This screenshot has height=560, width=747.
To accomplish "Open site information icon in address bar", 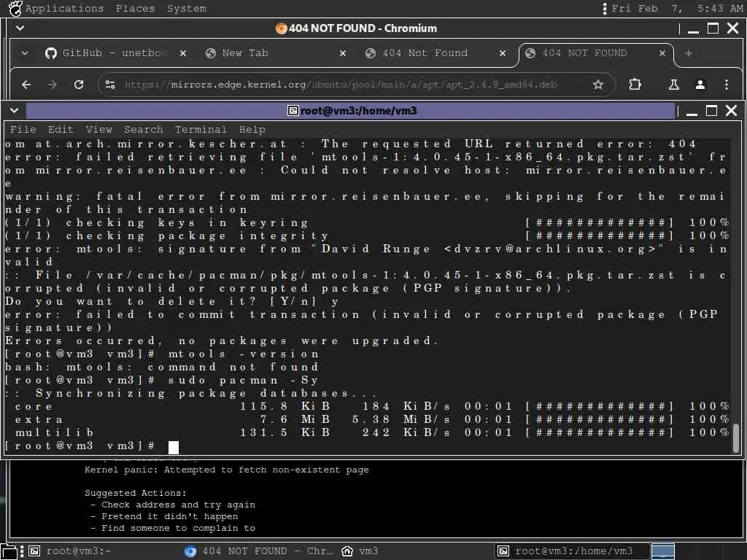I will [x=110, y=85].
